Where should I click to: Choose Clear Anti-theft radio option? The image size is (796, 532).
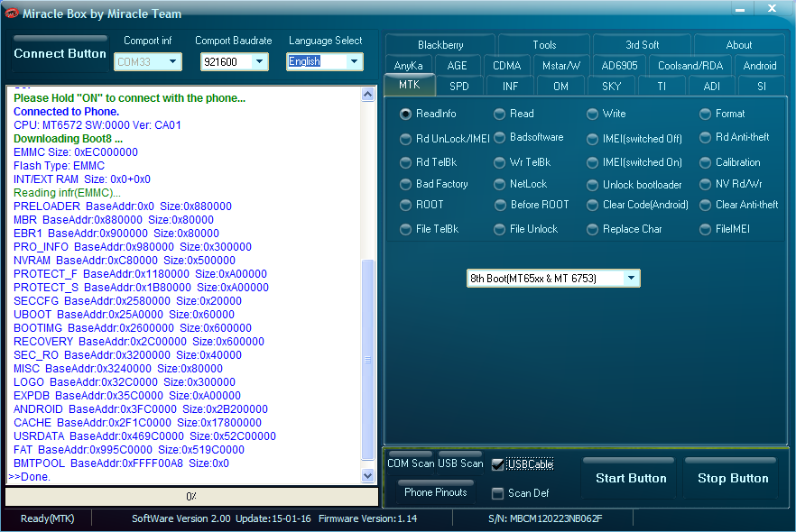[x=705, y=205]
